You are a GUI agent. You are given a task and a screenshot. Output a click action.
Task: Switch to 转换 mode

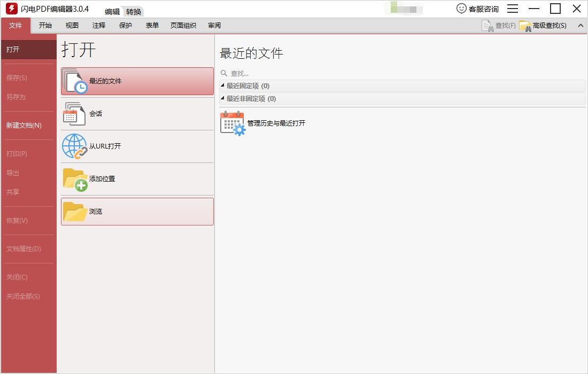[x=133, y=11]
